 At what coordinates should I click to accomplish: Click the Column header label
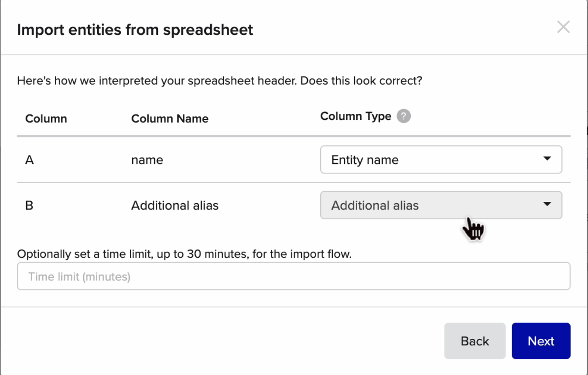click(46, 119)
